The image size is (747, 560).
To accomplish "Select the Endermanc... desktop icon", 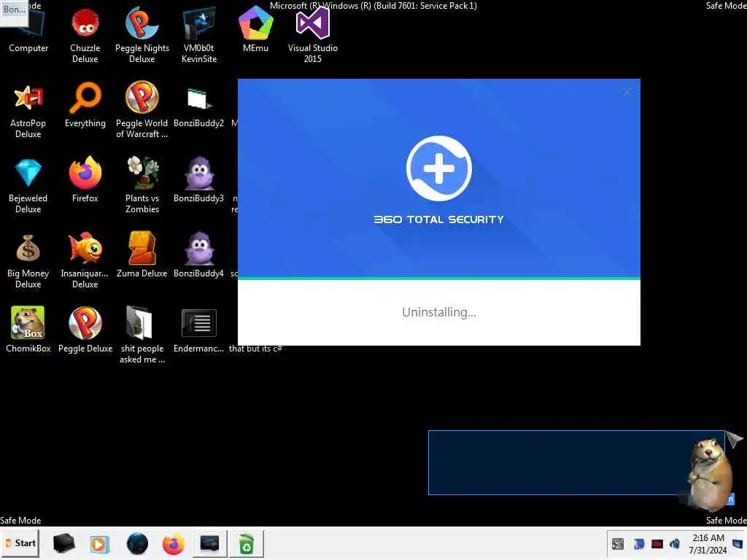I will point(198,330).
